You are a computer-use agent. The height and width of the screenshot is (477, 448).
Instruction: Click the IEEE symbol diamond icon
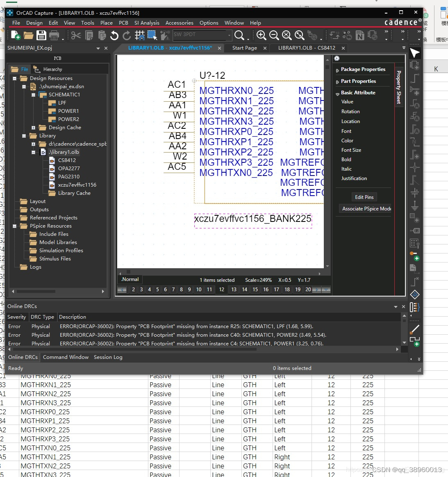[414, 294]
